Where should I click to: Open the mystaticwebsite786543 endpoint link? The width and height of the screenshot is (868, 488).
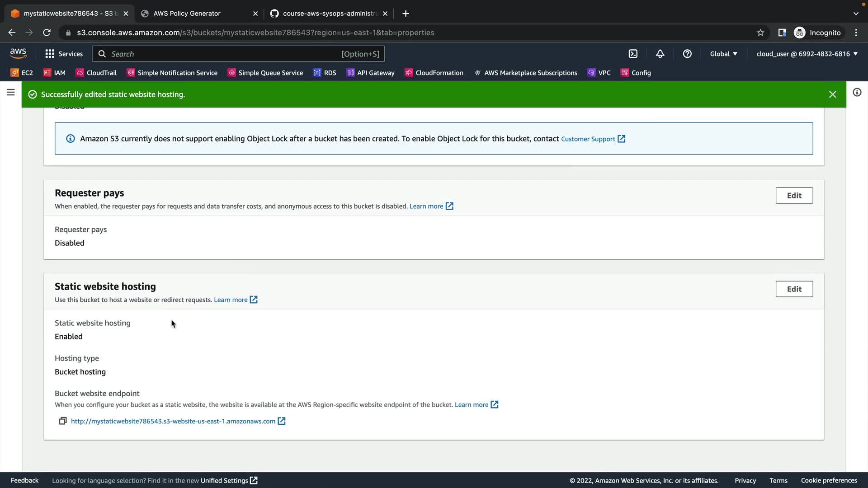(173, 421)
